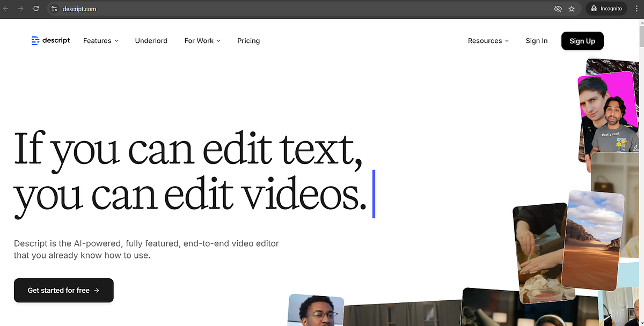
Task: Select the Sign In link
Action: 536,41
